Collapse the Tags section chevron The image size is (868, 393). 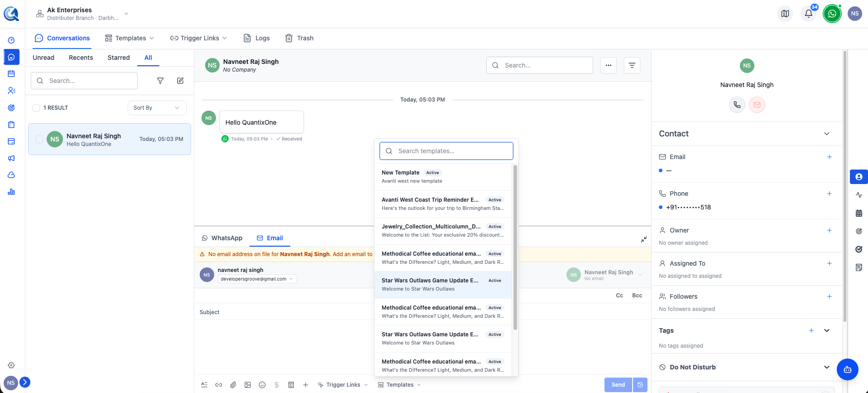click(827, 330)
